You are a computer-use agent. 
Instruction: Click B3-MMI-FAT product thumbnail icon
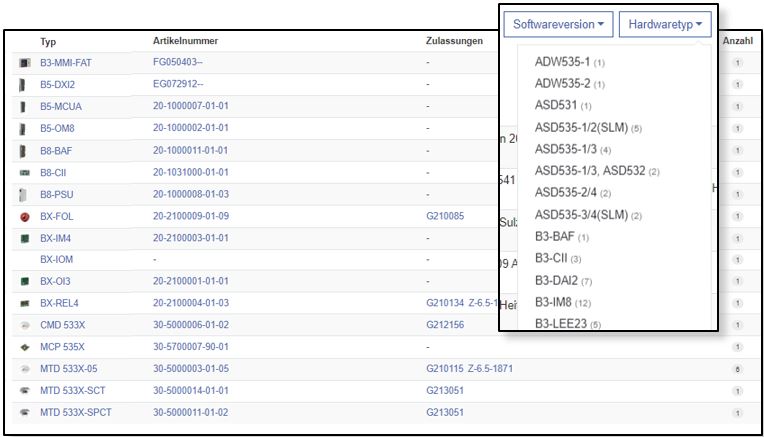[24, 63]
